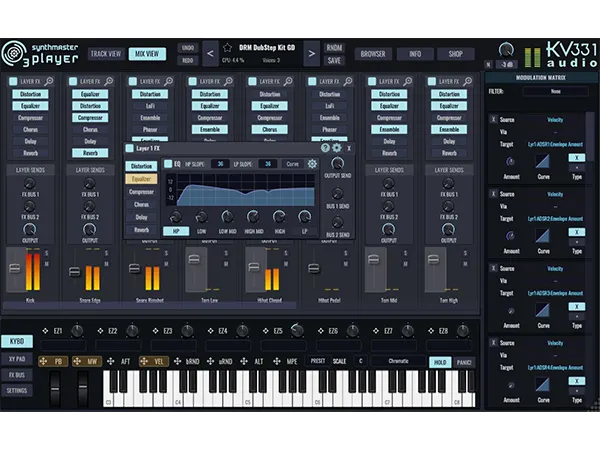Click the EZ4 assign crosshair icon
Image resolution: width=600 pixels, height=450 pixels.
[210, 331]
